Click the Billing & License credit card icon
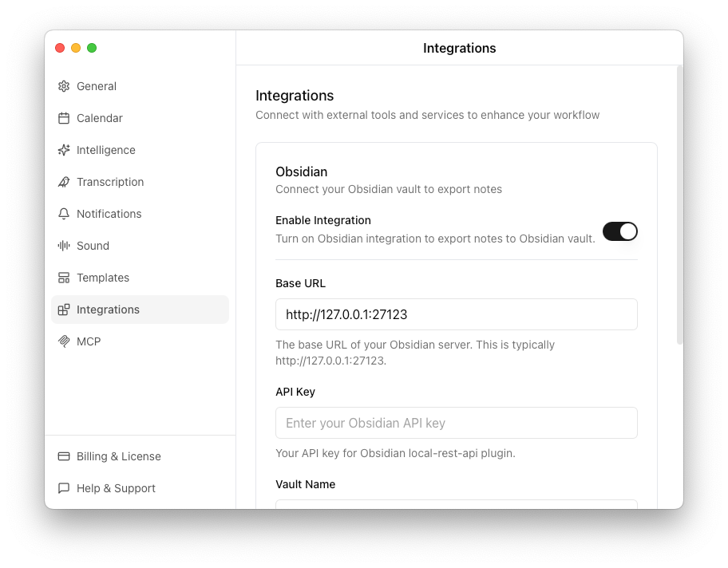Screen dimensions: 728x568 tap(64, 456)
